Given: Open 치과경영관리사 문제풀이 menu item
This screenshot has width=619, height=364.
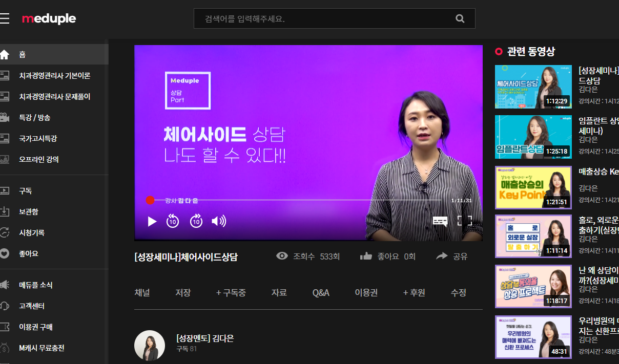Looking at the screenshot, I should coord(54,96).
